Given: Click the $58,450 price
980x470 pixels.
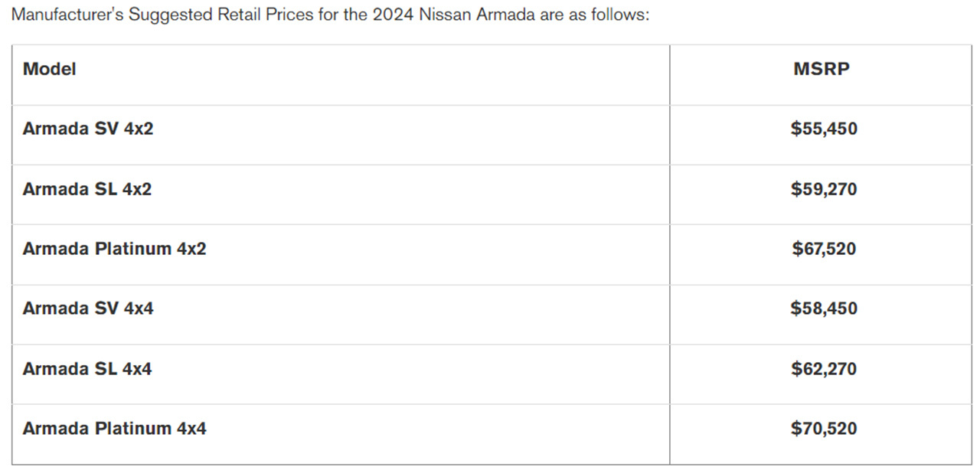Looking at the screenshot, I should coord(824,308).
